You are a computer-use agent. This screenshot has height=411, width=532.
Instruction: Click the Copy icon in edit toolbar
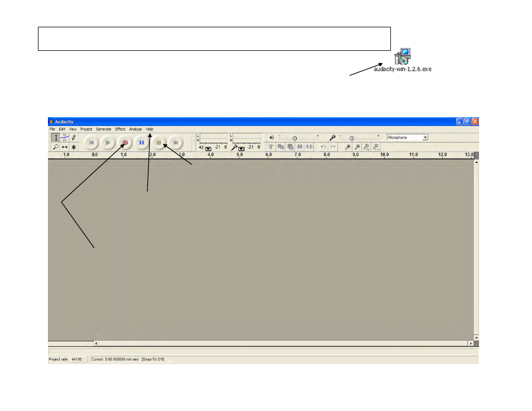coord(280,147)
